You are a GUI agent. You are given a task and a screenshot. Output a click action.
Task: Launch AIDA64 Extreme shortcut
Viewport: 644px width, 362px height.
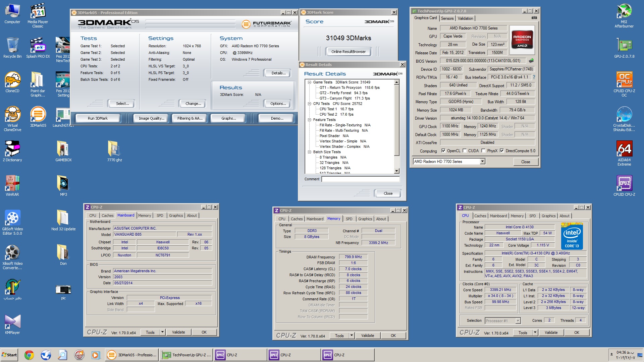[x=624, y=154]
